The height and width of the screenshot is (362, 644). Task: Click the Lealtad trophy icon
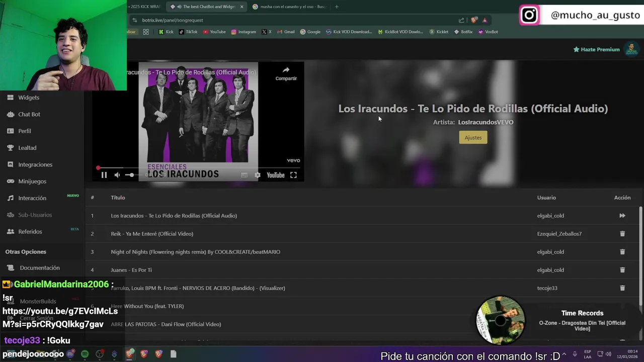[10, 148]
